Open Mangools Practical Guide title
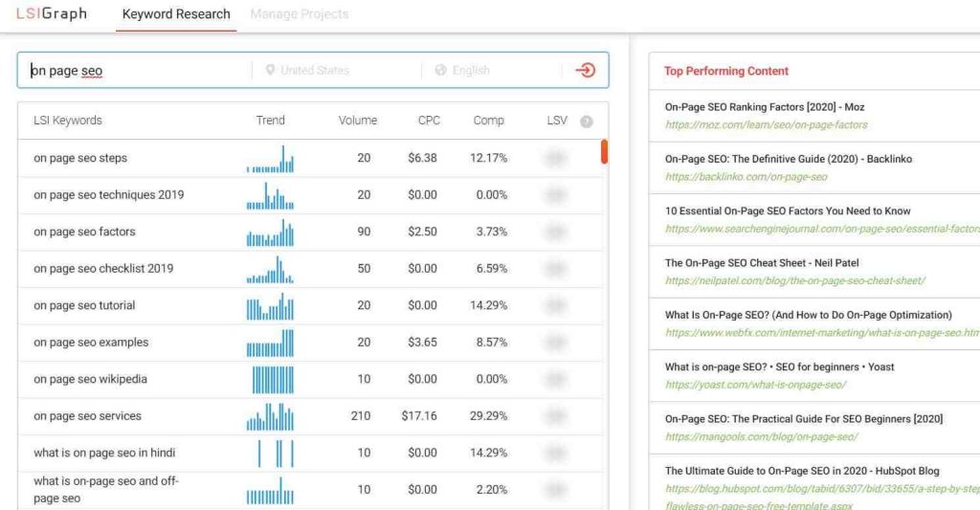The width and height of the screenshot is (980, 510). [804, 419]
